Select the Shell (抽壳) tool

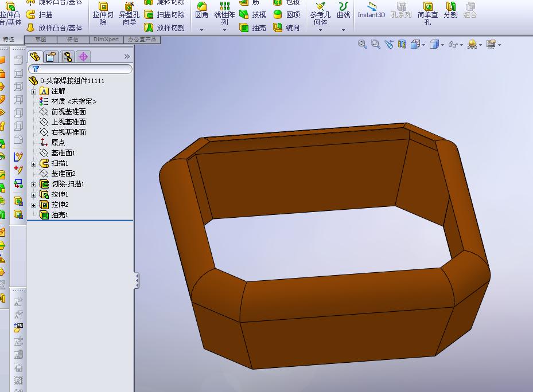pos(252,28)
